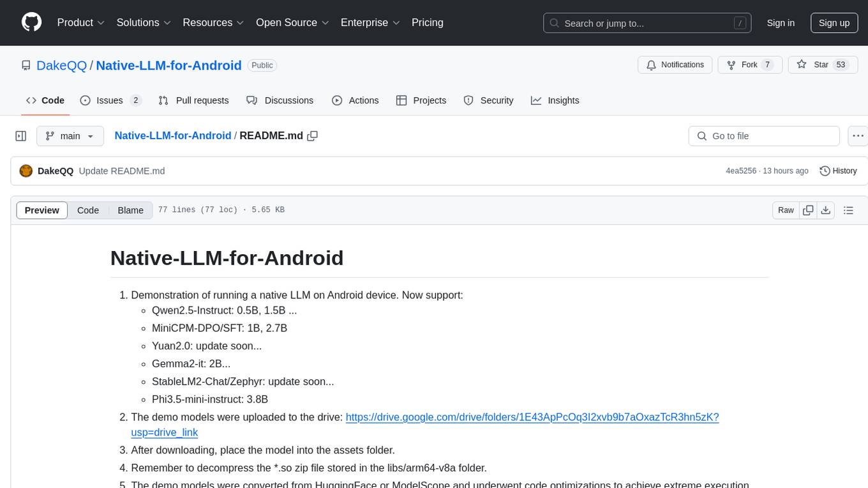Click the Sign up button
The width and height of the screenshot is (868, 488).
pyautogui.click(x=834, y=23)
